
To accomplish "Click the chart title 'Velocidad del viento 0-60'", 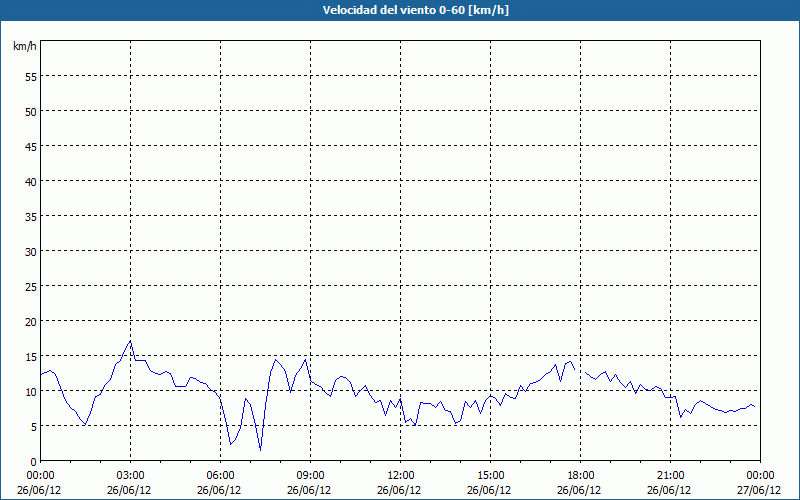I will 400,10.
